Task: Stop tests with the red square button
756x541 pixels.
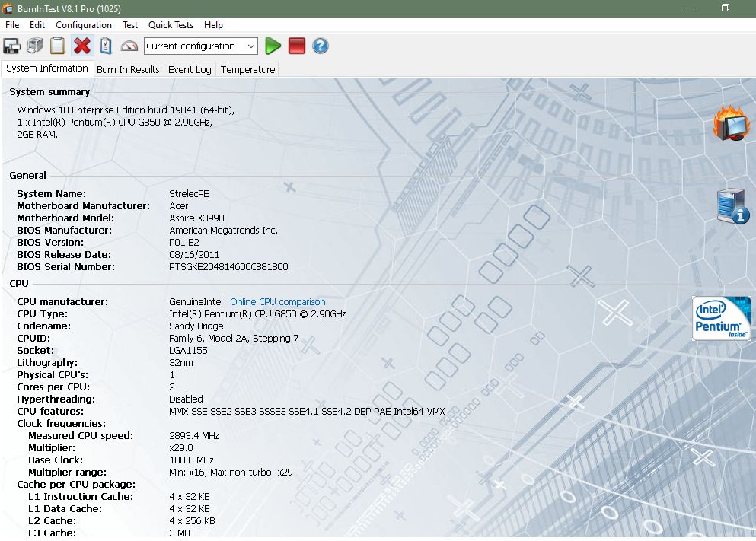Action: (296, 46)
